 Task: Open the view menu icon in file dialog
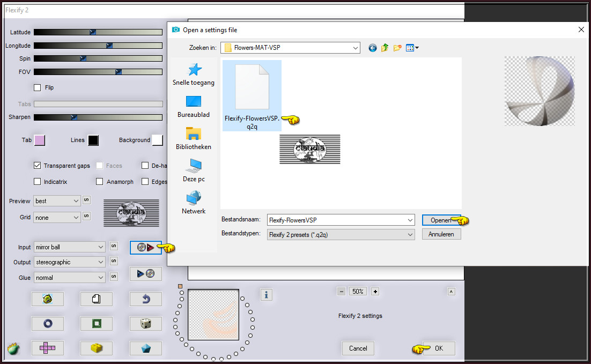[x=412, y=48]
